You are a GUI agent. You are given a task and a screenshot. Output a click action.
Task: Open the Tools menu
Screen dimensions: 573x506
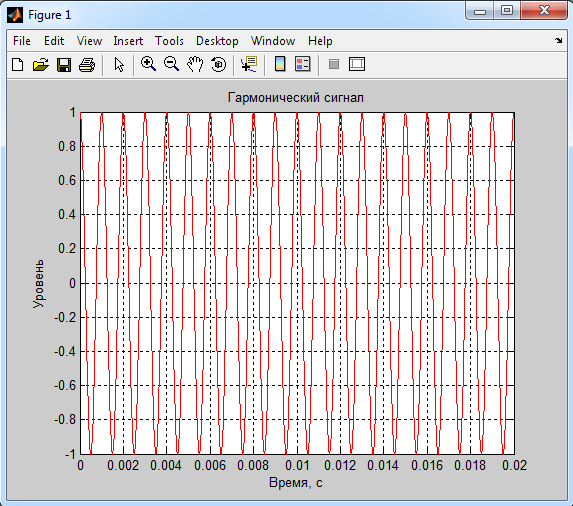pyautogui.click(x=169, y=41)
